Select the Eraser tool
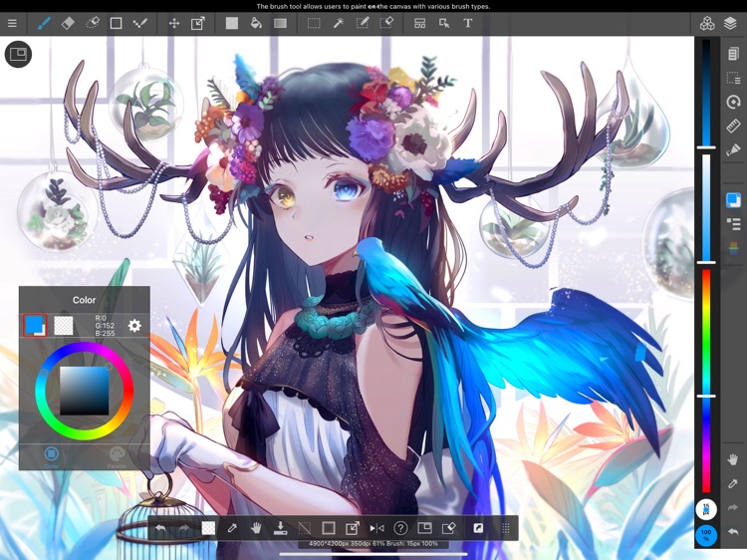The width and height of the screenshot is (747, 560). click(68, 23)
